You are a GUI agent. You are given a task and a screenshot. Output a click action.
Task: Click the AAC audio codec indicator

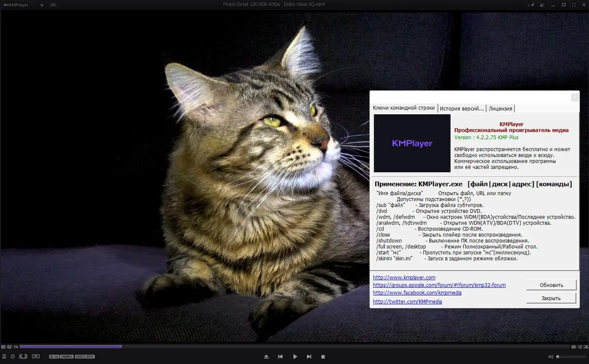pos(80,356)
